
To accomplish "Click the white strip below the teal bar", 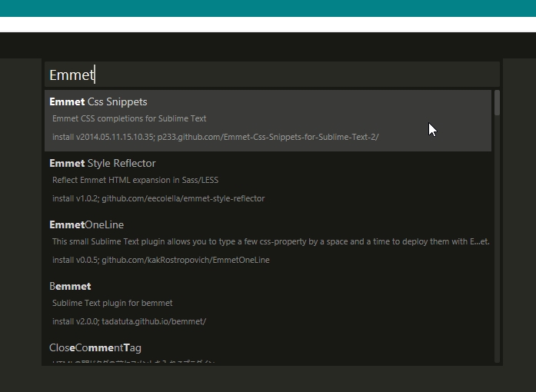I will 268,25.
